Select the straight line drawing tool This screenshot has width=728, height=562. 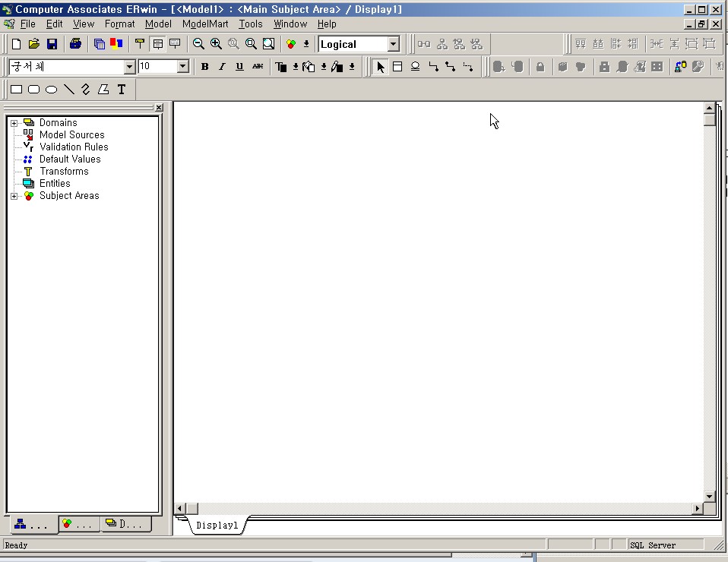point(69,89)
